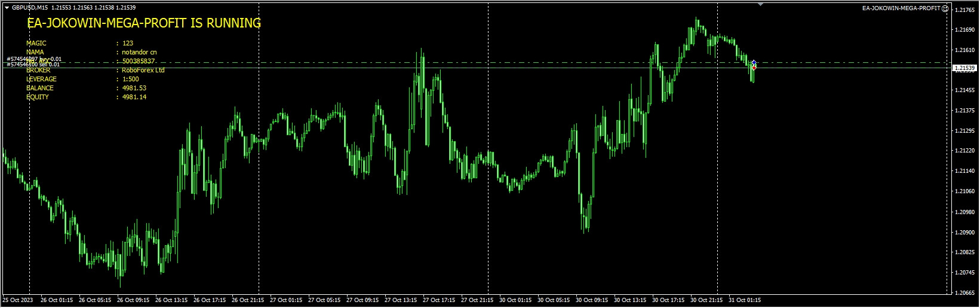Click the 1.20825 price scale label
The height and width of the screenshot is (308, 980).
(x=965, y=252)
